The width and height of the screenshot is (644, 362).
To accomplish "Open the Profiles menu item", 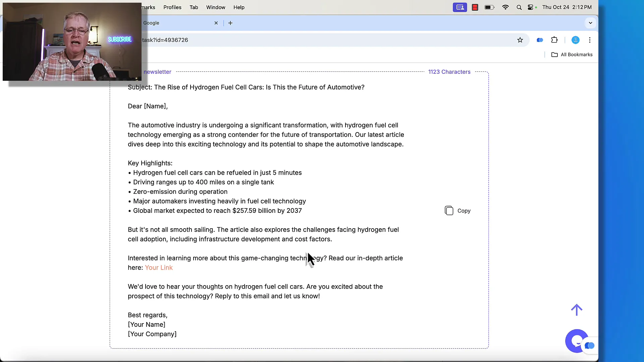I will 172,7.
